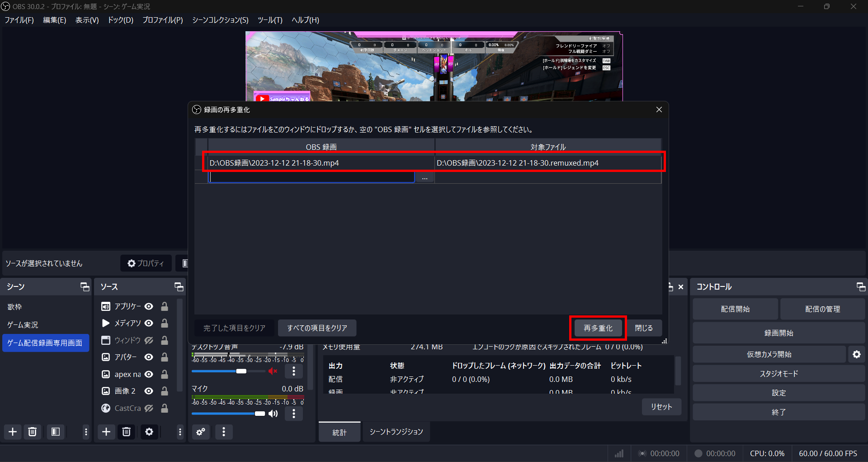The image size is (868, 462).
Task: Open マイク audio options dots
Action: [x=294, y=414]
